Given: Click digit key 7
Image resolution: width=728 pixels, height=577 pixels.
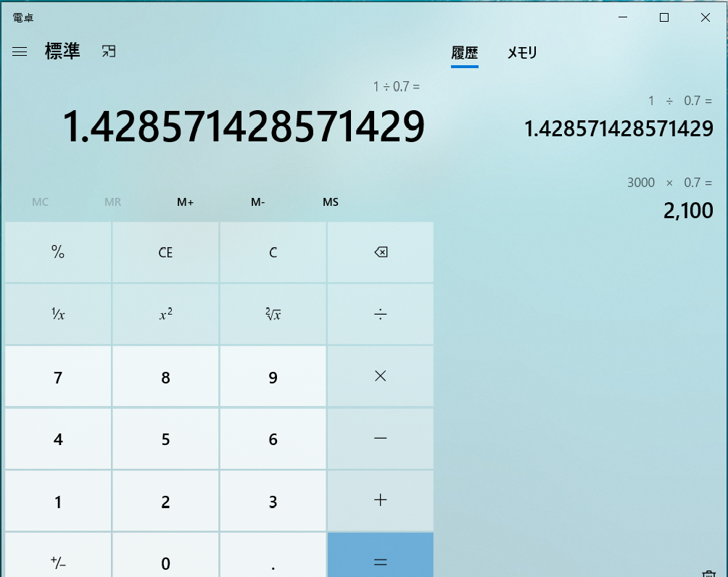Looking at the screenshot, I should [58, 376].
